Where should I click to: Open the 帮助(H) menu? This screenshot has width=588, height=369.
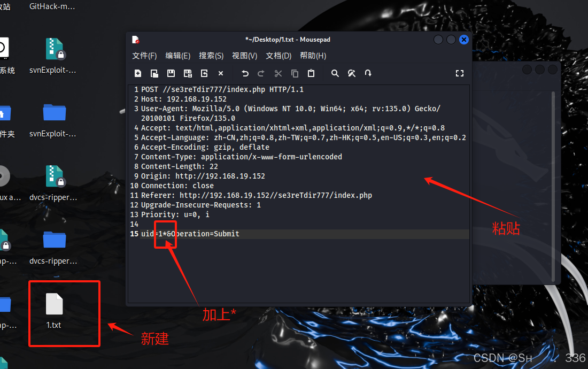click(x=313, y=56)
